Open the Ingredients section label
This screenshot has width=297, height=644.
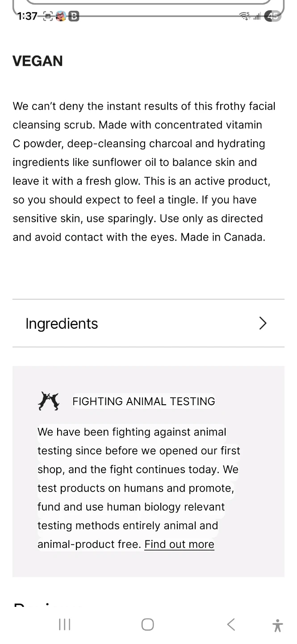click(62, 323)
